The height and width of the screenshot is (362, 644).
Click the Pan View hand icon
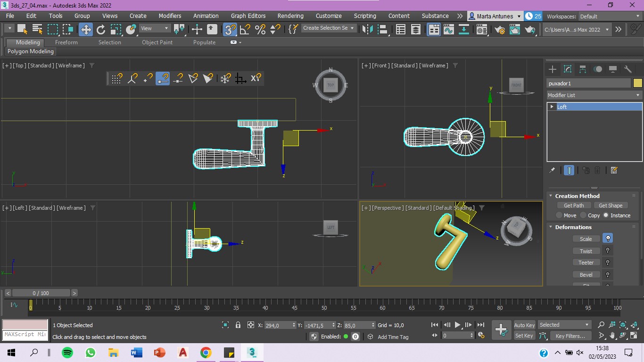point(612,336)
